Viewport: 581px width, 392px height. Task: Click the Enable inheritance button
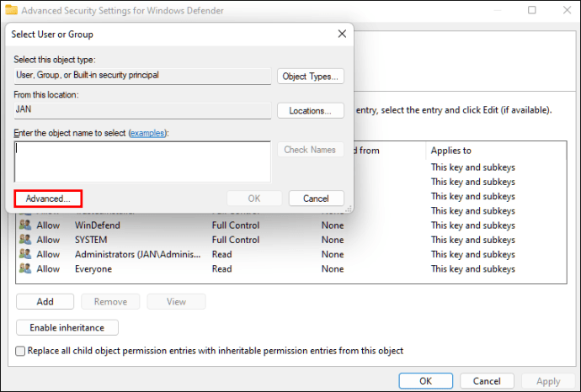[x=67, y=327]
